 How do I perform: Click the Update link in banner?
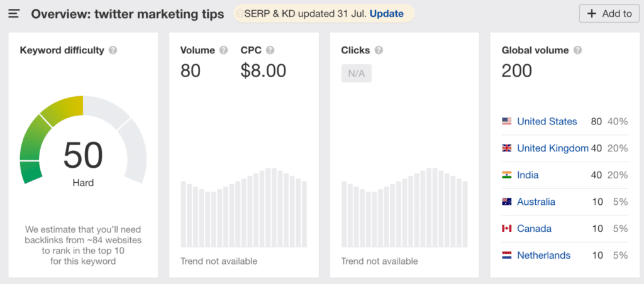coord(387,14)
